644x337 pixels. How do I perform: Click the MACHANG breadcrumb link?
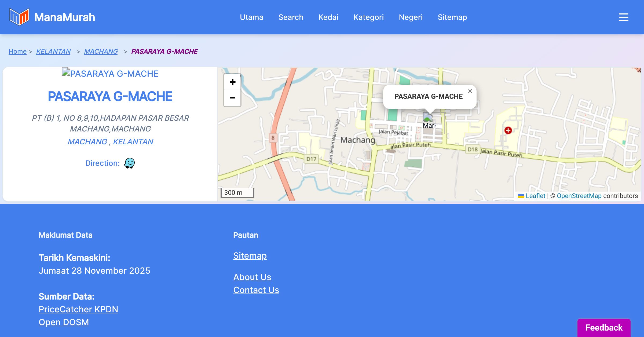pyautogui.click(x=101, y=51)
